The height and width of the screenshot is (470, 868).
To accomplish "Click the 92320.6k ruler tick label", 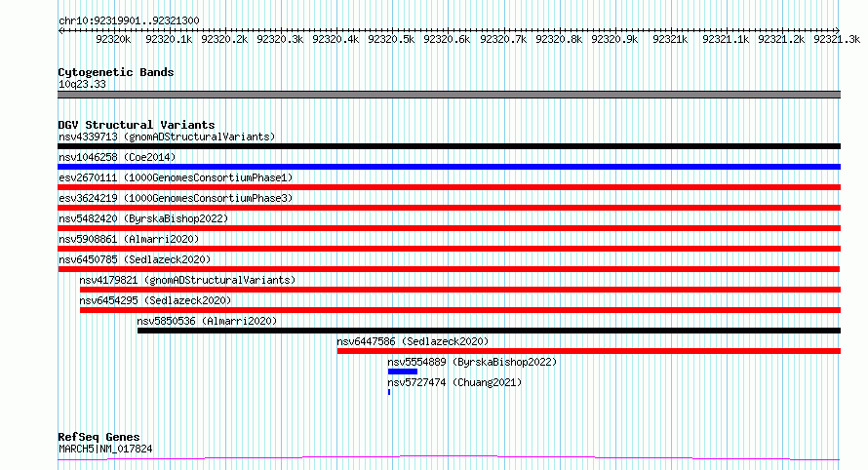I will [x=447, y=39].
